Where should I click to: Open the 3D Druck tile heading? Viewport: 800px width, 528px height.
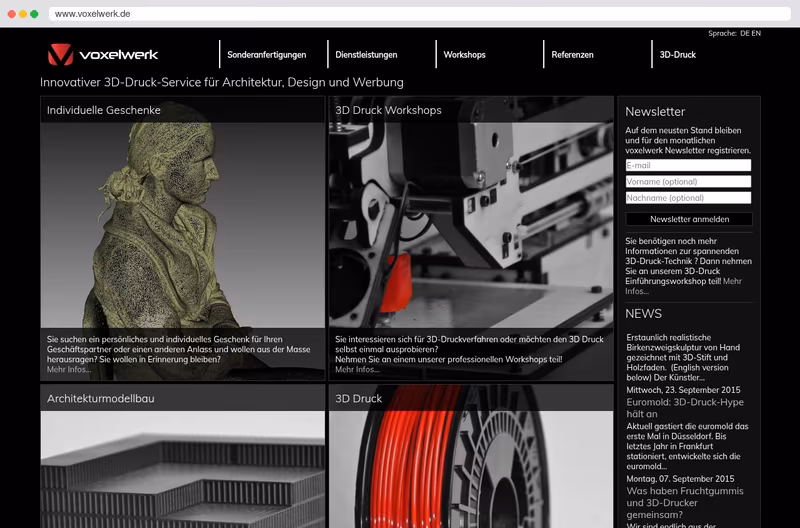358,398
